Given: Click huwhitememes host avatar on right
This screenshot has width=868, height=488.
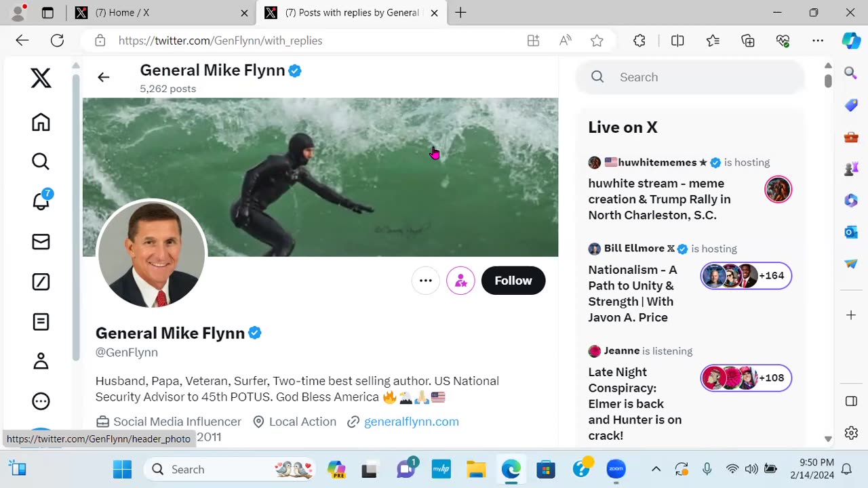Looking at the screenshot, I should click(x=778, y=190).
